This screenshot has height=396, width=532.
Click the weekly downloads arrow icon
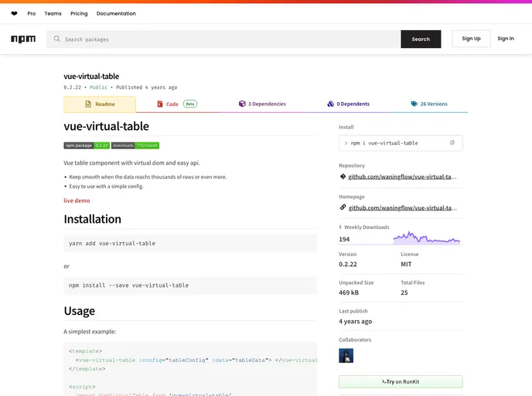340,227
